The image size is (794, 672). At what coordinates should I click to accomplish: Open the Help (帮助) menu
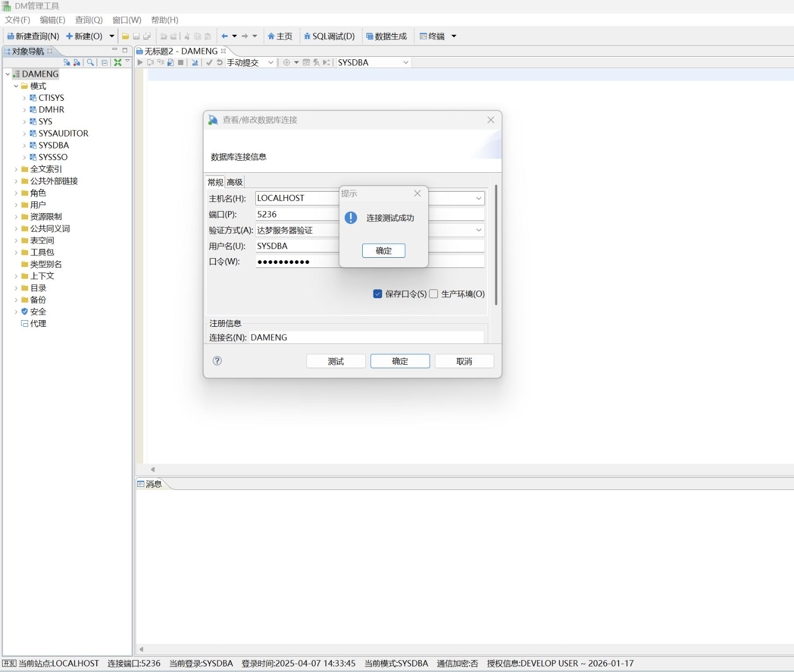click(165, 20)
